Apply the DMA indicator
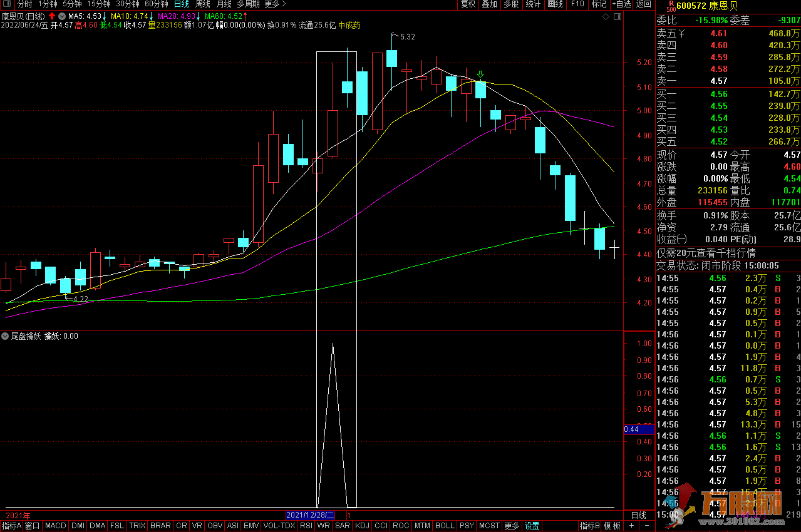 pyautogui.click(x=98, y=526)
